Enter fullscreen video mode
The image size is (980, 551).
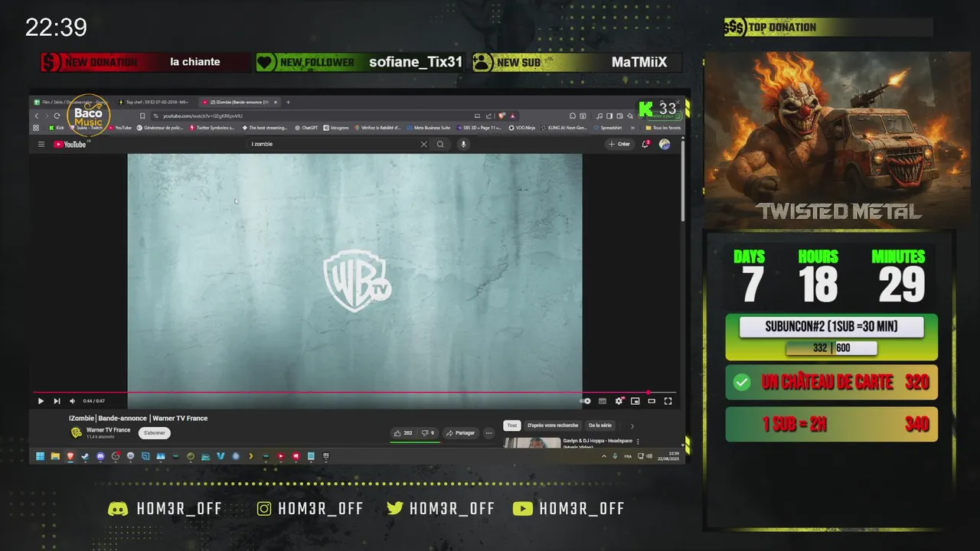(x=668, y=401)
